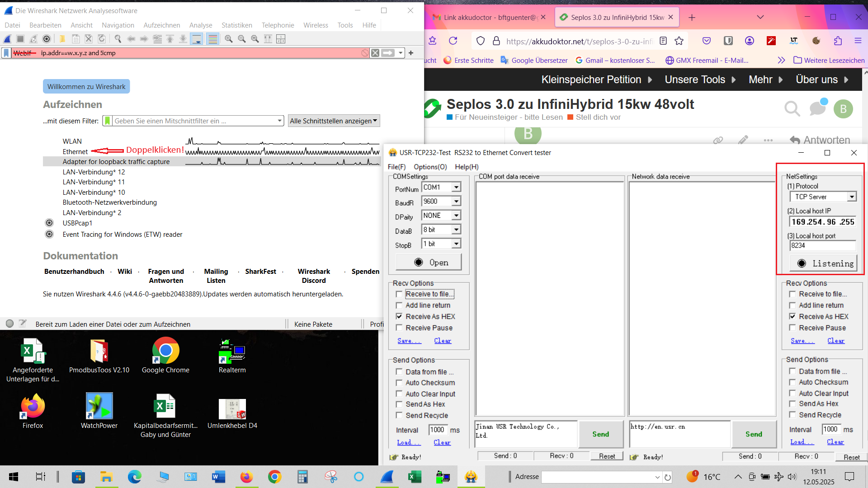Open Word from the taskbar
Viewport: 868px width, 488px height.
218,477
